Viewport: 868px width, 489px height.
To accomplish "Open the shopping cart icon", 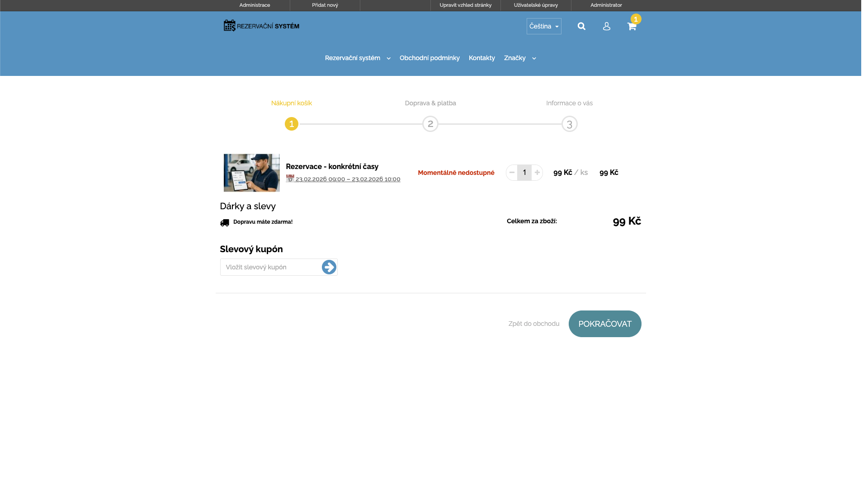I will pyautogui.click(x=632, y=26).
